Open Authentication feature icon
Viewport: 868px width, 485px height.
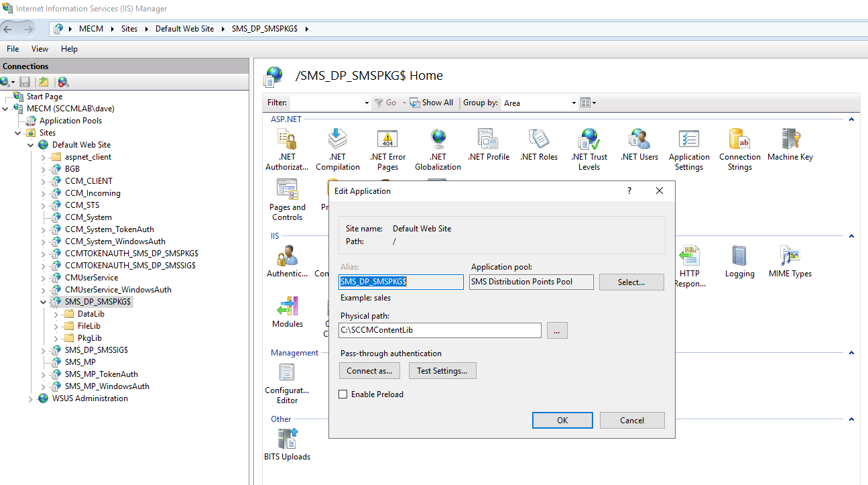pyautogui.click(x=287, y=262)
